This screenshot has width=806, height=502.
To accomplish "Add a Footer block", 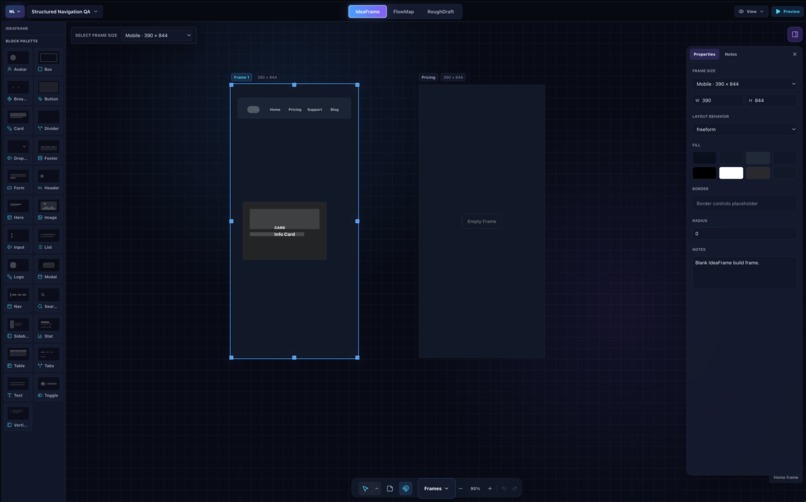I will (48, 151).
